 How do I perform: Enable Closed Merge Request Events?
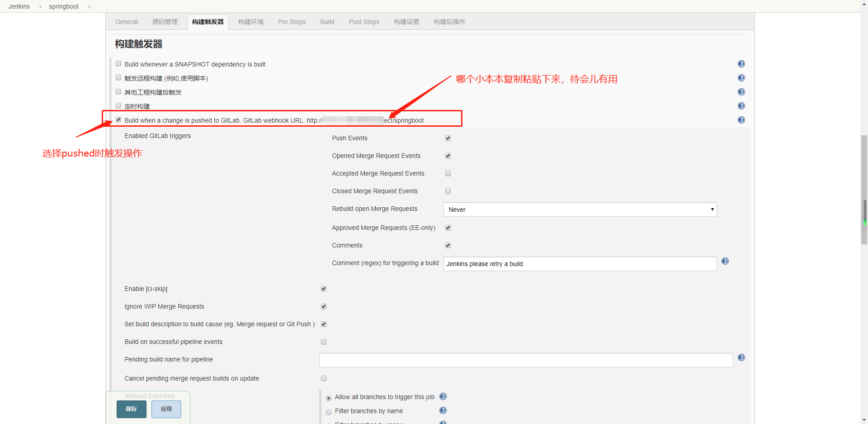pyautogui.click(x=448, y=191)
